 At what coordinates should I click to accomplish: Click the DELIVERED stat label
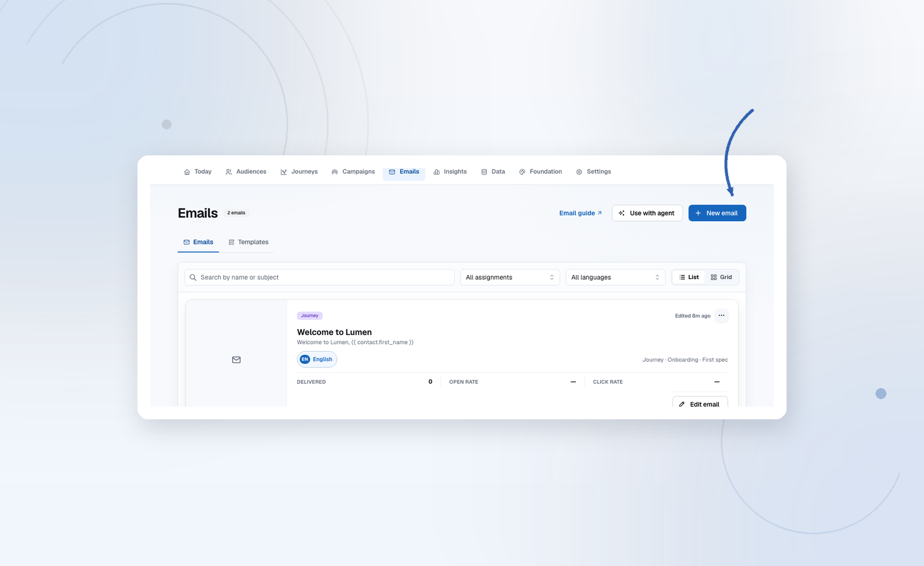coord(311,382)
